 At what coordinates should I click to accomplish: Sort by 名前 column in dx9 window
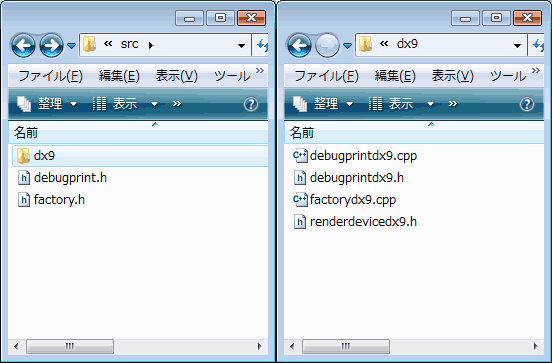pyautogui.click(x=414, y=133)
